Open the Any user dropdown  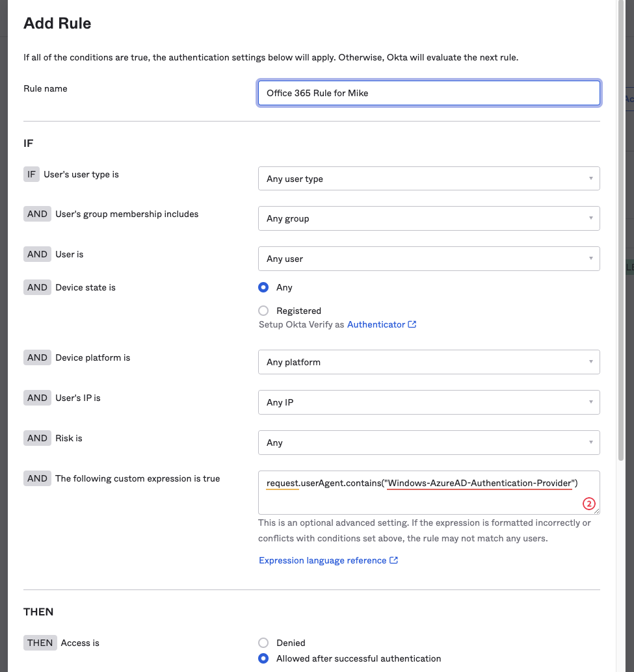429,259
